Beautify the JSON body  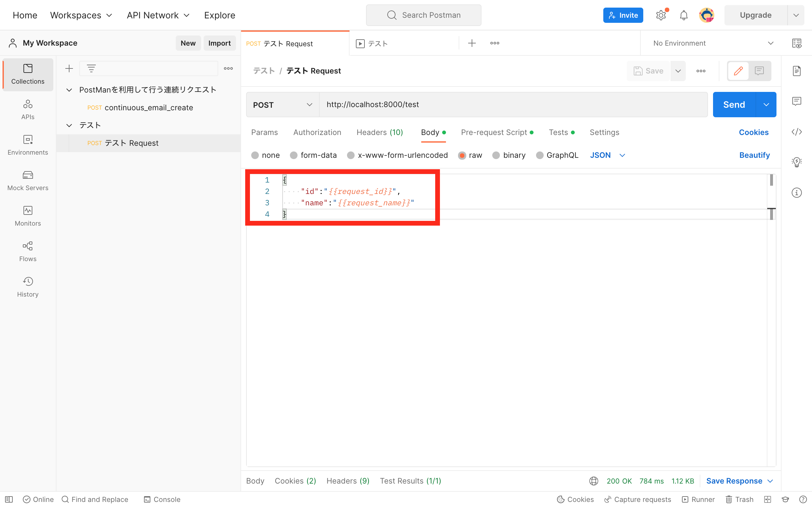(x=754, y=155)
